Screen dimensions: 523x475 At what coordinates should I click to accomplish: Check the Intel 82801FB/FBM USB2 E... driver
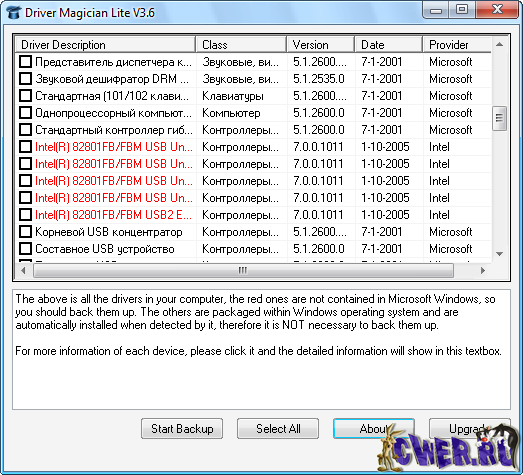click(x=25, y=215)
